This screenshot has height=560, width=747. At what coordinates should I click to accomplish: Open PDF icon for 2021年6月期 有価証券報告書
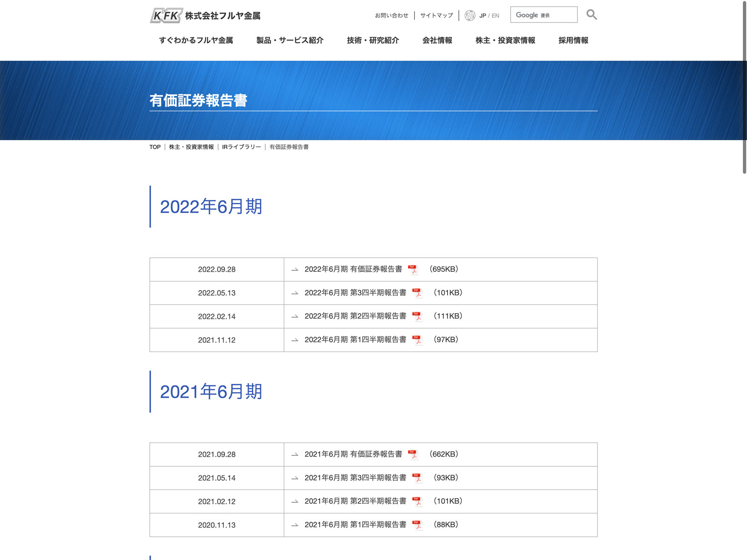tap(413, 454)
